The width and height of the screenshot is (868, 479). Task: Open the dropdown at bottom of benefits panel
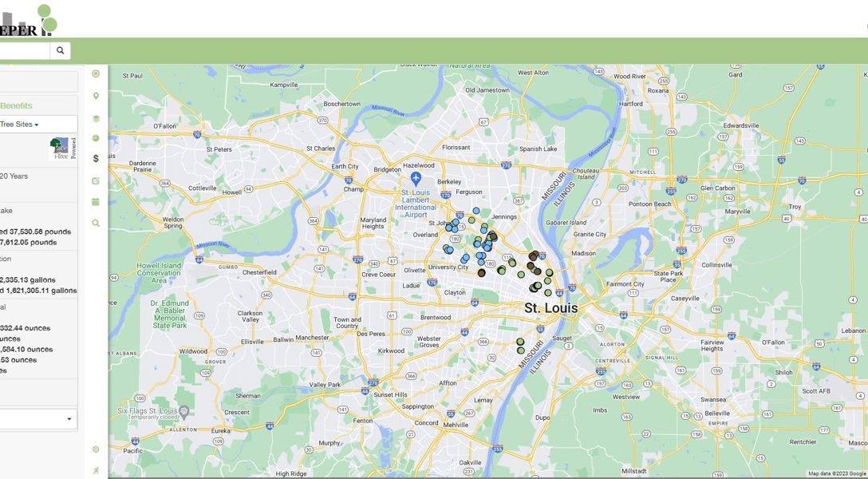[x=38, y=419]
